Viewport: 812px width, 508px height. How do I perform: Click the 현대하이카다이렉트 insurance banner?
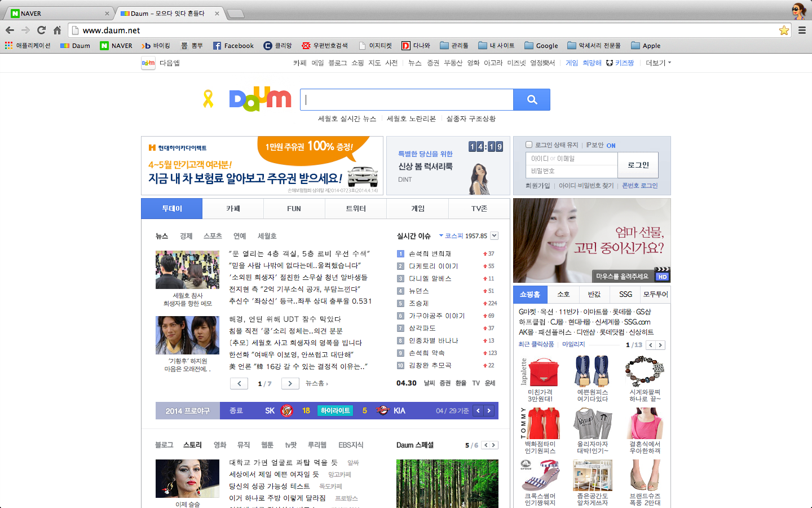pyautogui.click(x=262, y=165)
